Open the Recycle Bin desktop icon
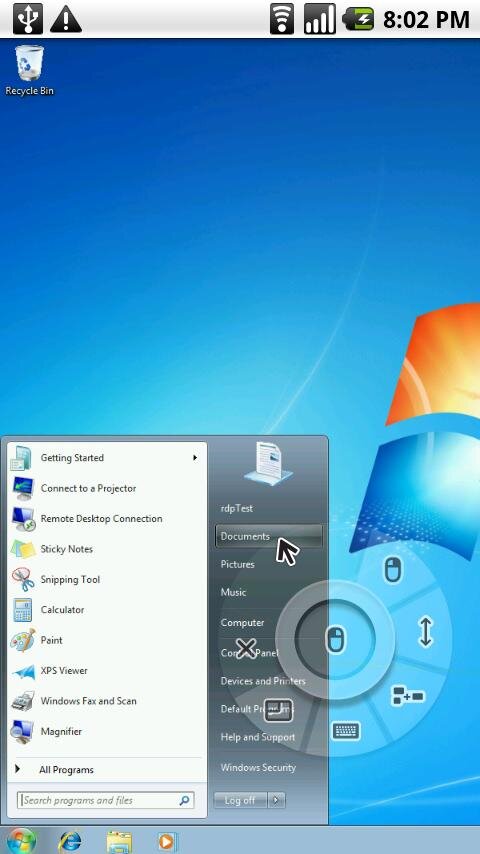Viewport: 480px width, 854px height. pyautogui.click(x=29, y=71)
